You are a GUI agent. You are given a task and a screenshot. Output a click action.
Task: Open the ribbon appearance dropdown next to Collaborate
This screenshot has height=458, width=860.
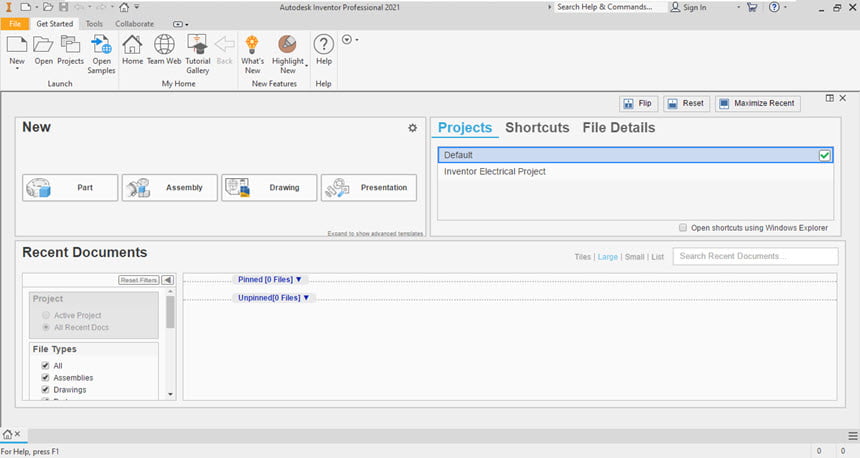pos(180,24)
